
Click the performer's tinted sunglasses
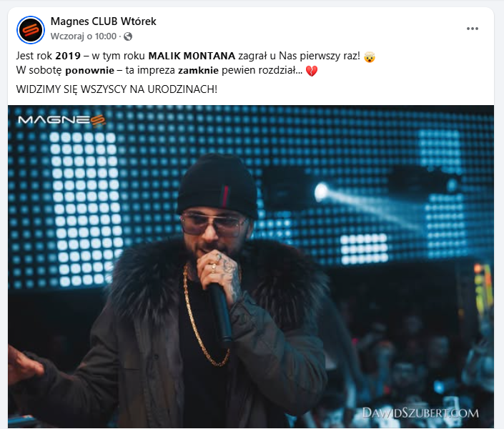click(214, 224)
